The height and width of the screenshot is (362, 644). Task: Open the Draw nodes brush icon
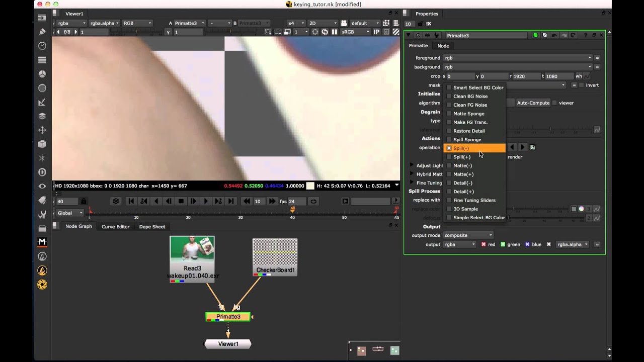(42, 32)
